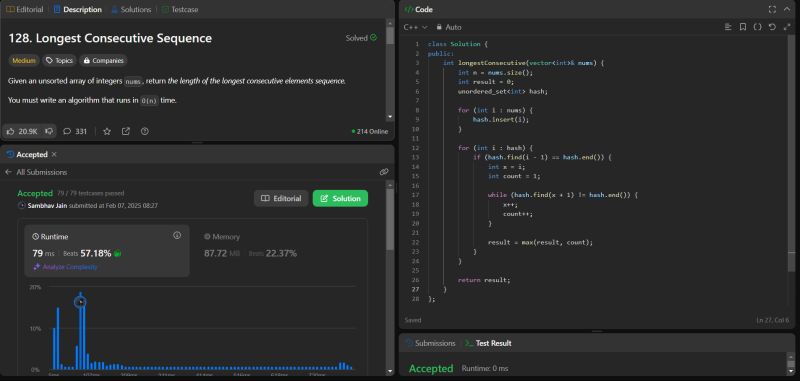This screenshot has width=800, height=381.
Task: Click the inline nums code token
Action: pos(133,81)
